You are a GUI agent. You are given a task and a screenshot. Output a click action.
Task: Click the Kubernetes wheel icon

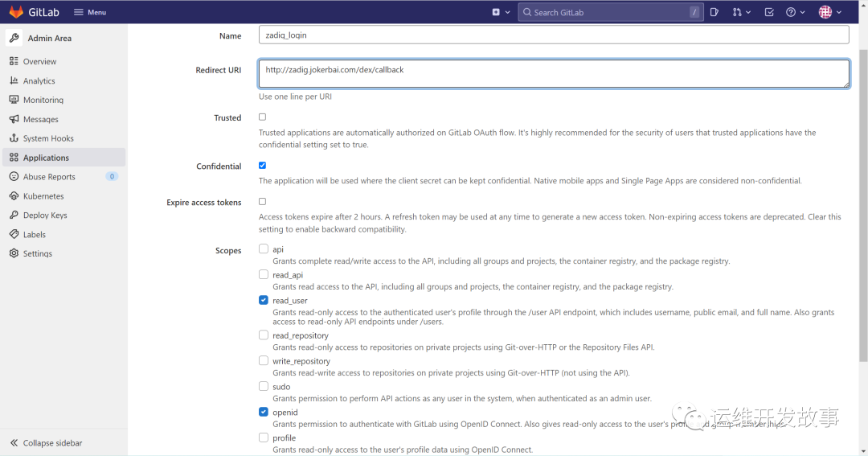tap(14, 195)
